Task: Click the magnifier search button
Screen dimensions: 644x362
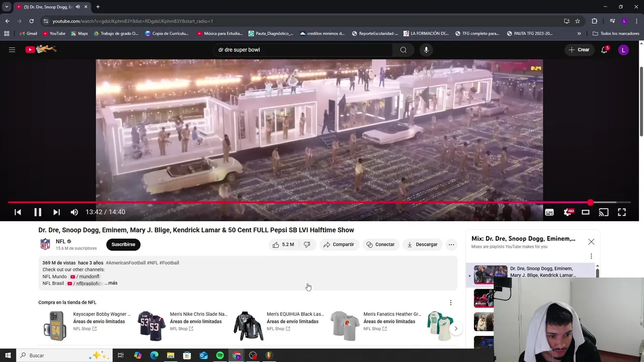Action: (x=404, y=50)
